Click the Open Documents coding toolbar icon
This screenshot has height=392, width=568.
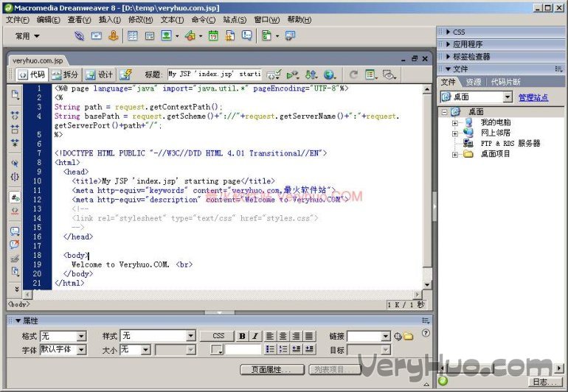pos(15,94)
